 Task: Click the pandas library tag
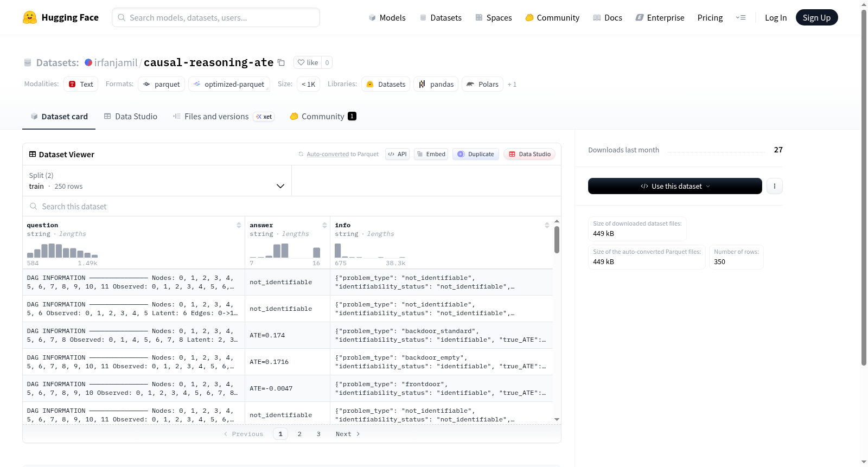click(436, 84)
